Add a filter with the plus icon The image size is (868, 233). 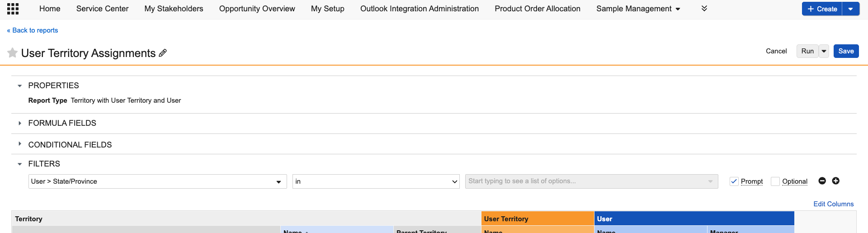835,181
